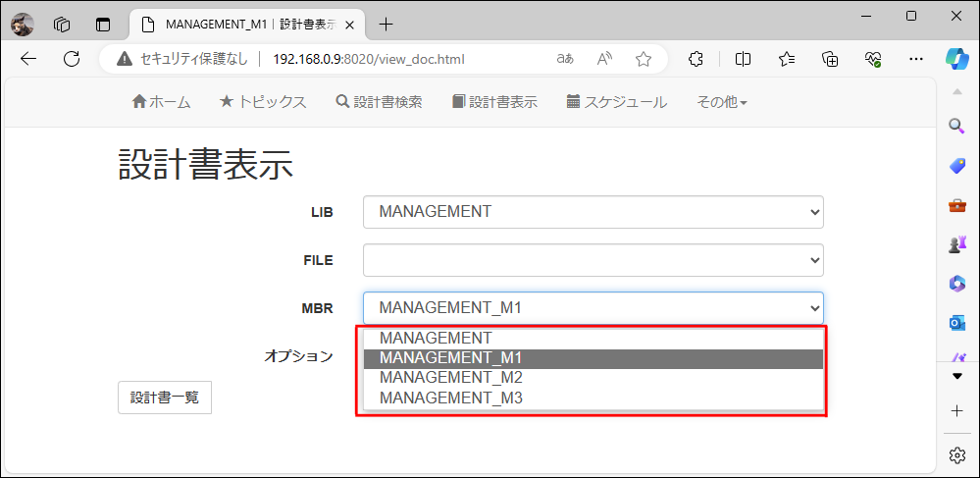The width and height of the screenshot is (980, 478).
Task: Click the address bar URL
Action: (x=369, y=60)
